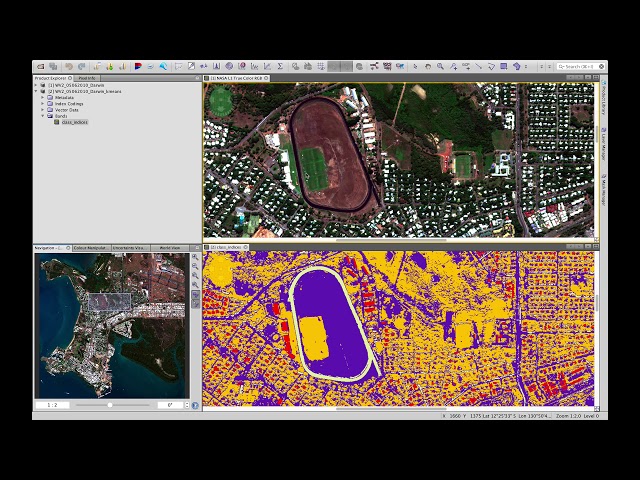
Task: Select the draw polyline tool
Action: pos(491,66)
